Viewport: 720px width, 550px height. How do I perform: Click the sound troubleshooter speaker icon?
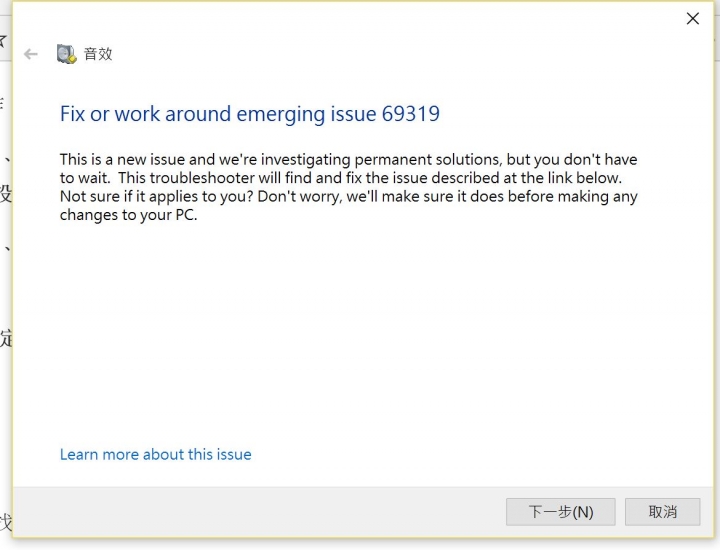67,54
